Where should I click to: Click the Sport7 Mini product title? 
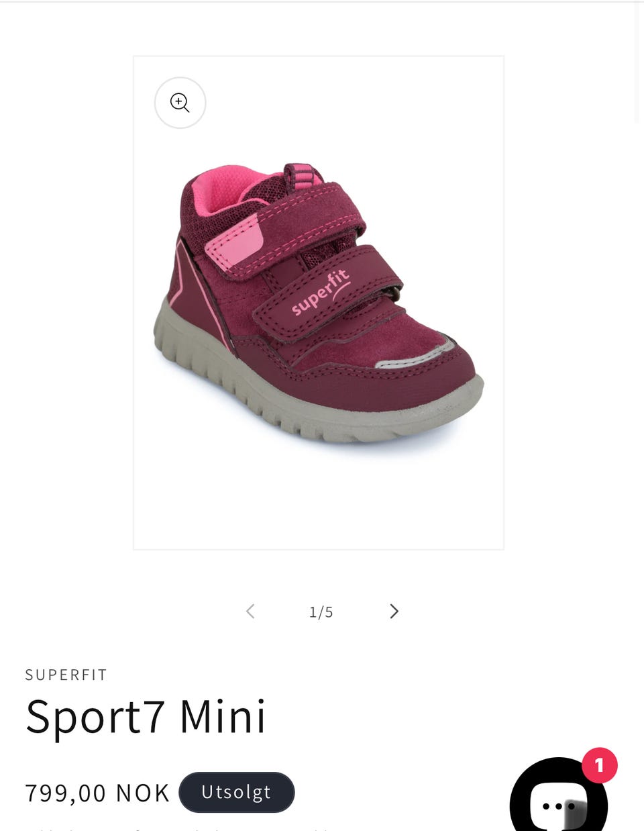click(x=146, y=717)
